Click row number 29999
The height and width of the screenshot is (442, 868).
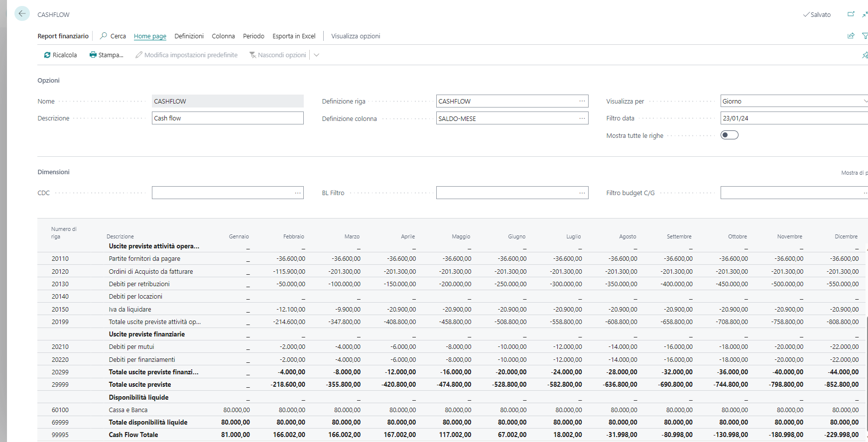point(60,384)
